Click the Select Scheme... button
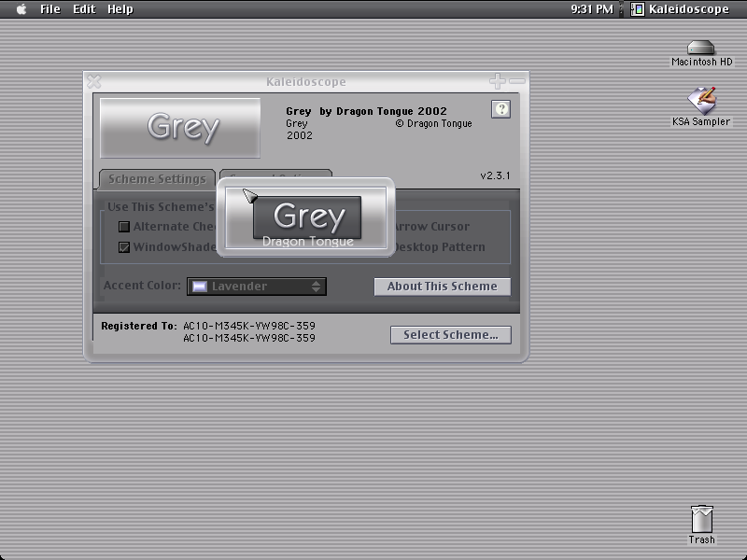 [x=451, y=335]
